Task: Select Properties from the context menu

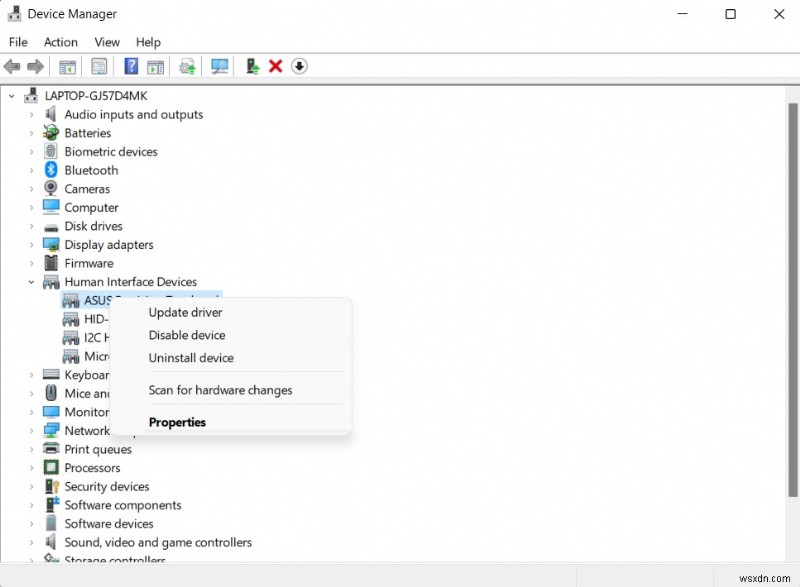Action: pos(177,422)
